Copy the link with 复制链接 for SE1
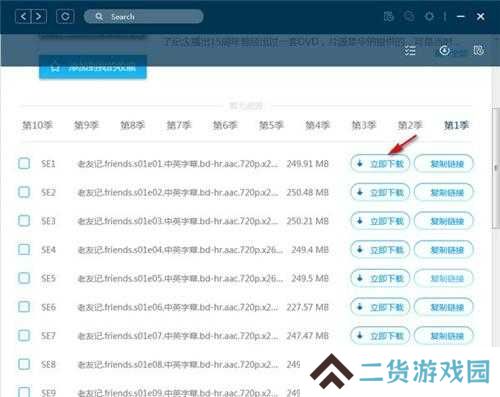Screen dimensions: 500x397 click(x=444, y=164)
